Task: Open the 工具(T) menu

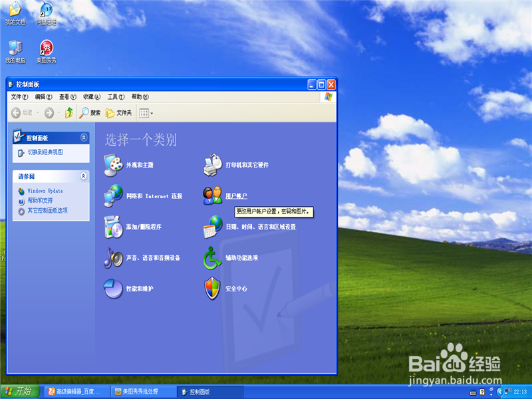Action: [116, 96]
